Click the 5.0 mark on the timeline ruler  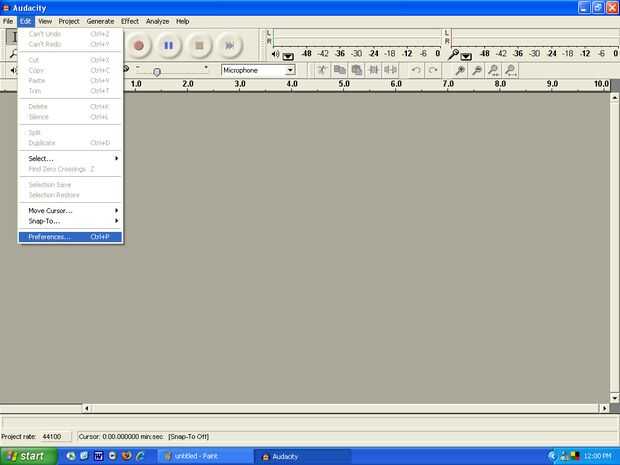click(x=344, y=84)
